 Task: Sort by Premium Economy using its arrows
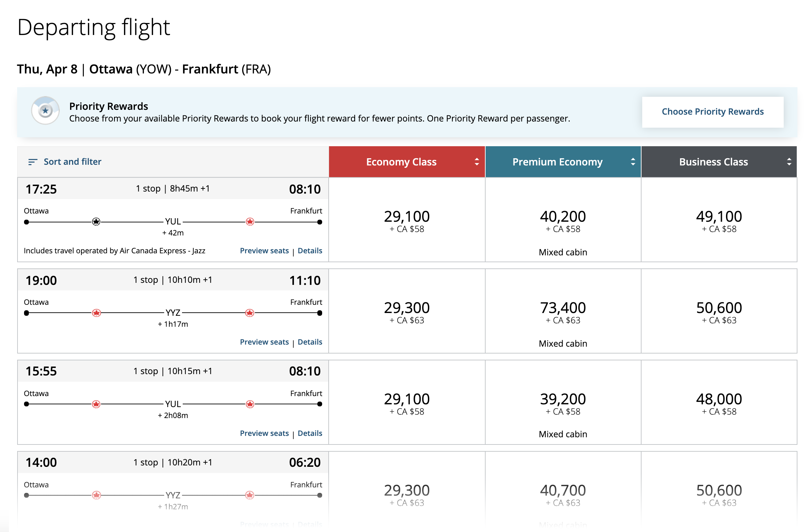633,162
